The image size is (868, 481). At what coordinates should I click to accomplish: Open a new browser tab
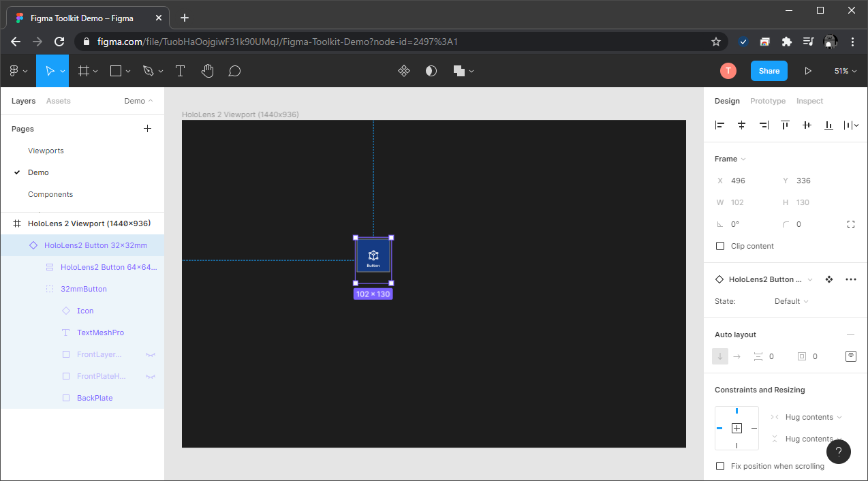coord(185,18)
